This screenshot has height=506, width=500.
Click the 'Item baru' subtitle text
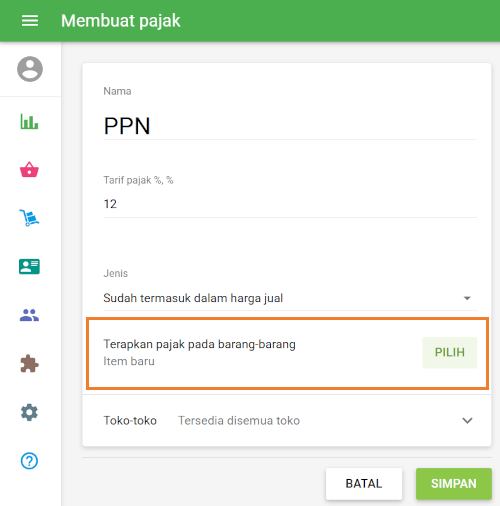pyautogui.click(x=129, y=361)
